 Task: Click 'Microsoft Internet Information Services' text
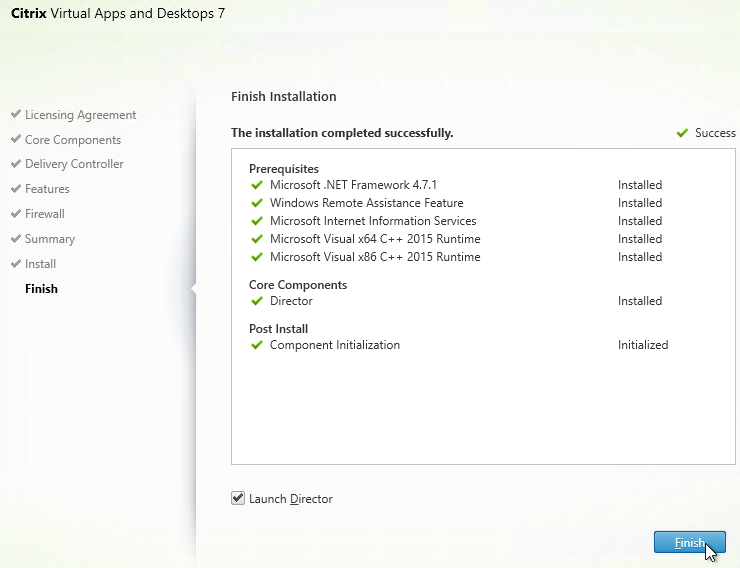click(x=373, y=221)
